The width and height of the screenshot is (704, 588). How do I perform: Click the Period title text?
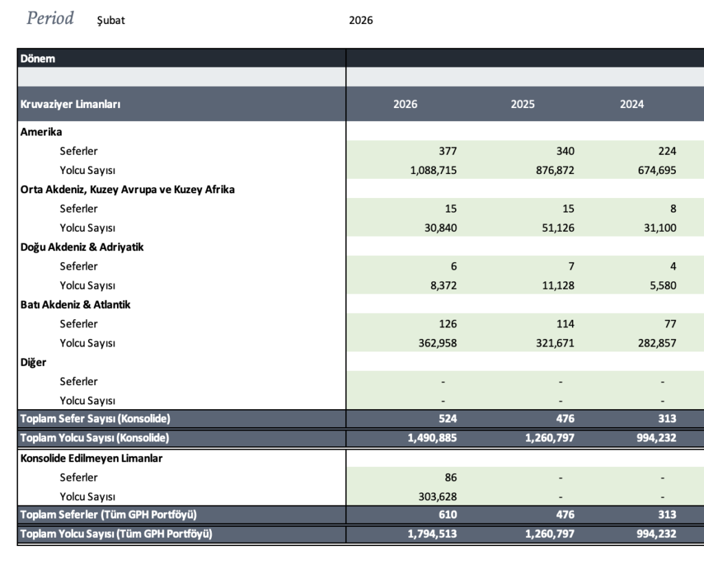50,19
